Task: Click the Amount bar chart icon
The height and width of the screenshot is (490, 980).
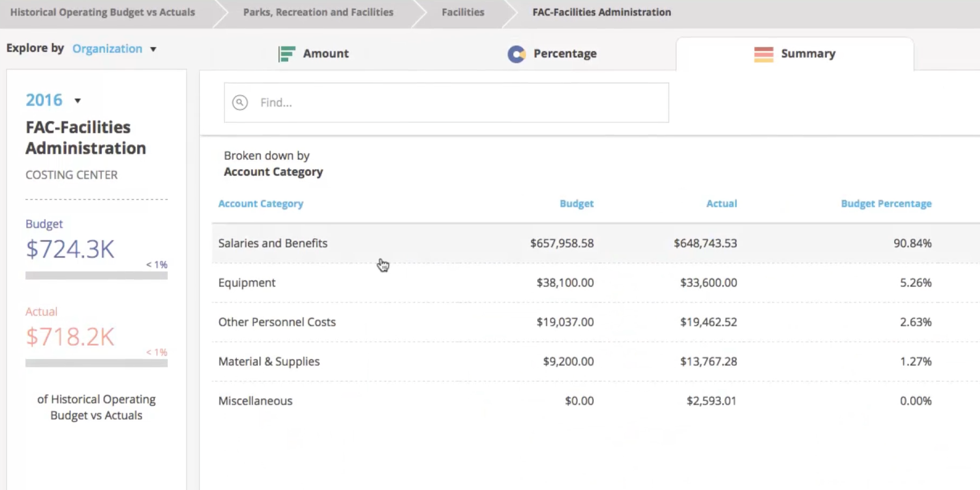Action: [x=287, y=54]
